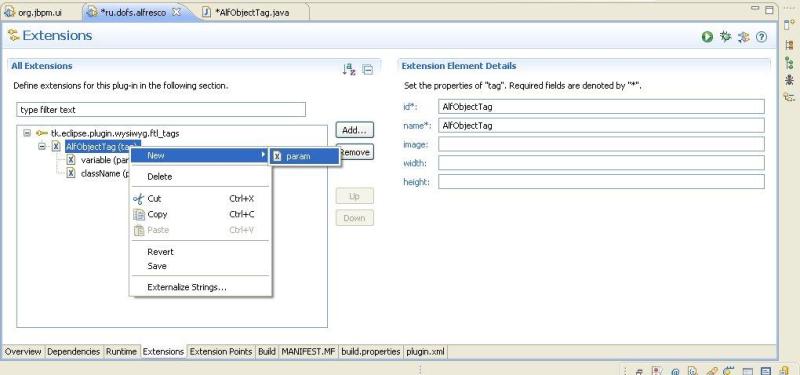Open the Overview tab at the bottom
Viewport: 800px width, 375px height.
click(x=23, y=352)
